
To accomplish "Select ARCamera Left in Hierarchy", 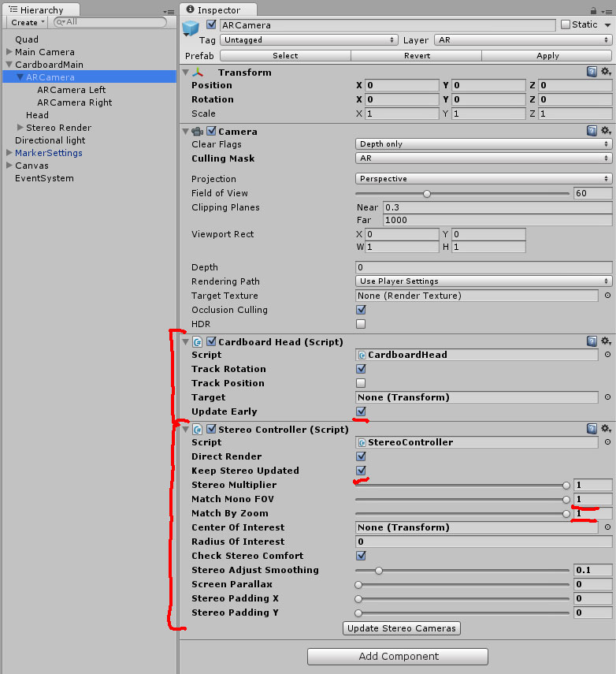I will tap(72, 89).
